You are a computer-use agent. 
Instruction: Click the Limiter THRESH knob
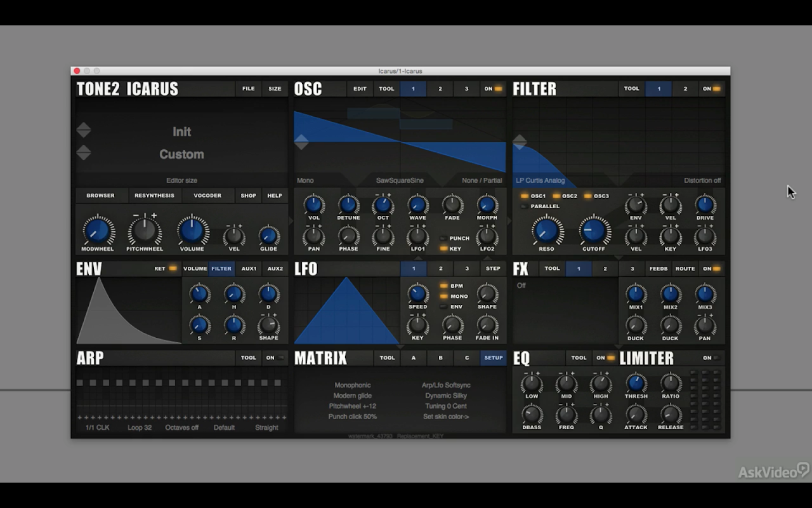[x=636, y=383]
